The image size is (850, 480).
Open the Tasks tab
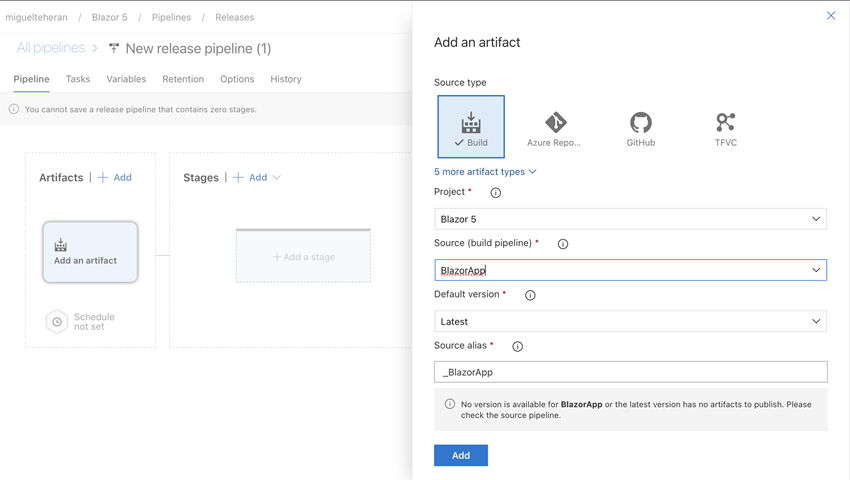[78, 79]
